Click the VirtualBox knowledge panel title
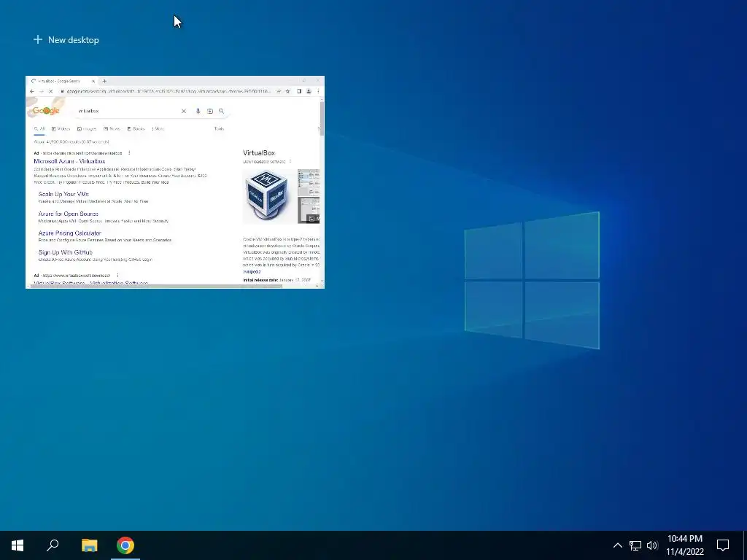Viewport: 747px width, 560px height. [x=259, y=153]
